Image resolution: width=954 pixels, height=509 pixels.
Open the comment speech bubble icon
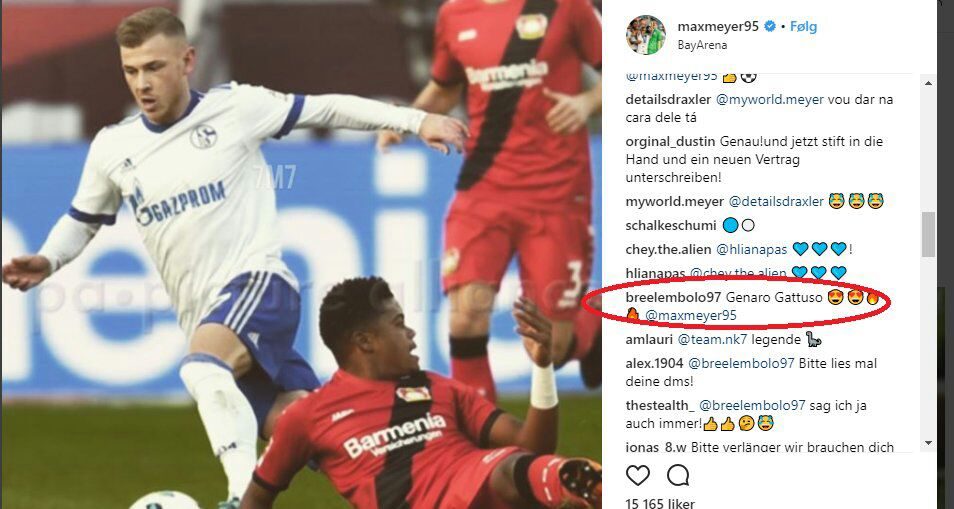pos(678,476)
